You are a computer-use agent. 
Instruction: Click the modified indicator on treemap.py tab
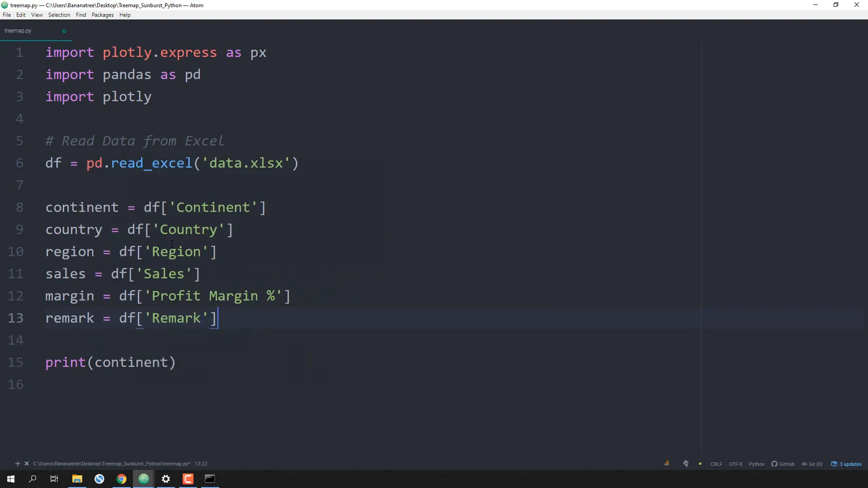point(64,31)
